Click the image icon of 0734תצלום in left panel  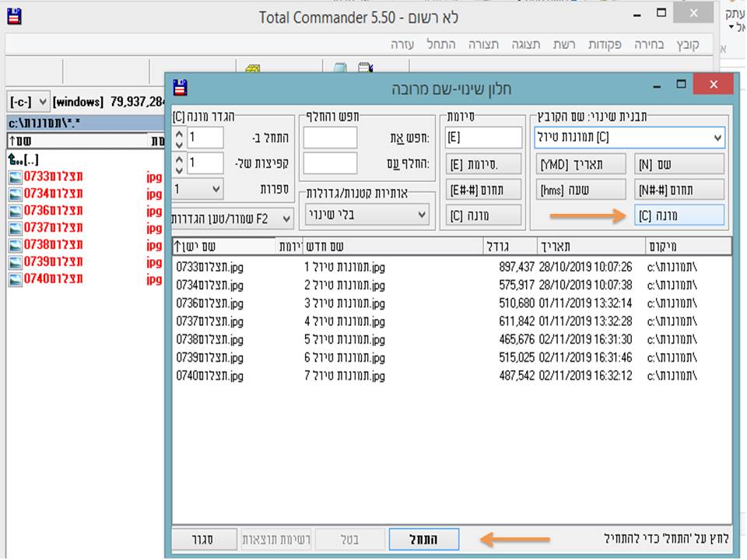click(x=16, y=194)
